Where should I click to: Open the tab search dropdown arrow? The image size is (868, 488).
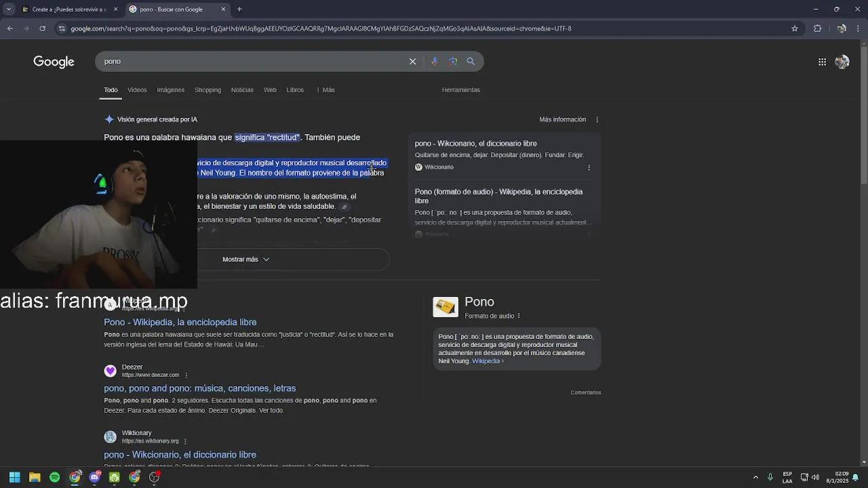[x=9, y=9]
